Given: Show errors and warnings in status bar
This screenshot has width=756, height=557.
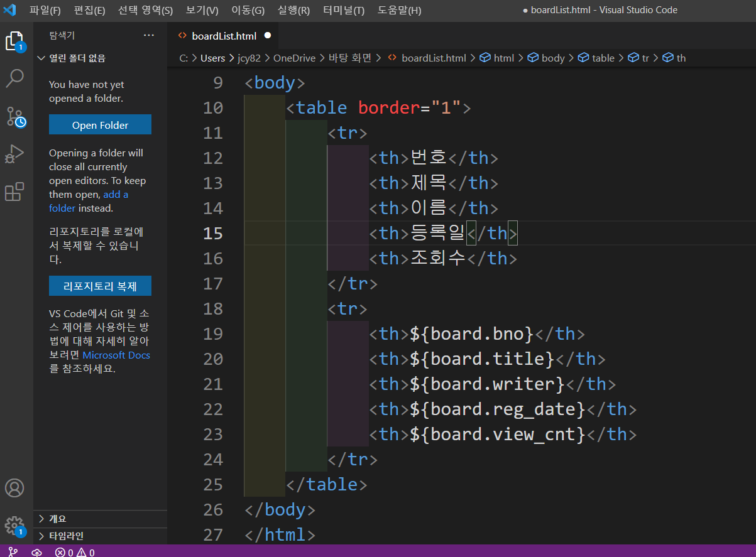Looking at the screenshot, I should tap(75, 552).
